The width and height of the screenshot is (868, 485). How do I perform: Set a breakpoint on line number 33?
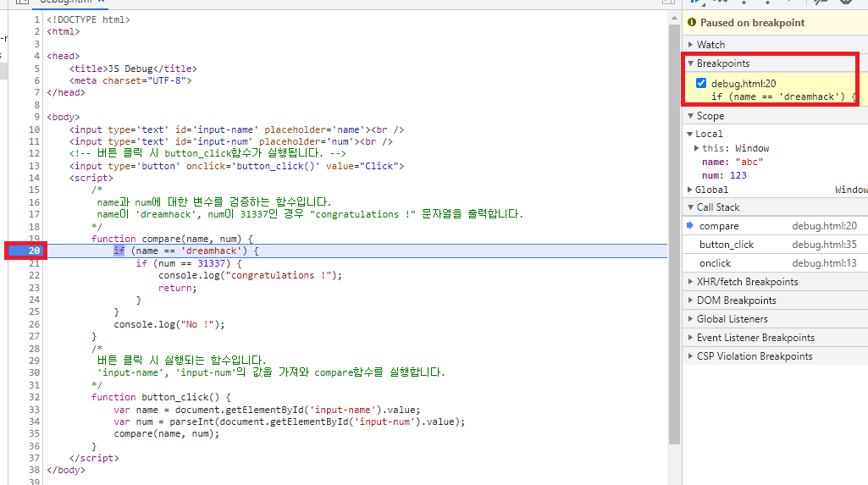(34, 410)
